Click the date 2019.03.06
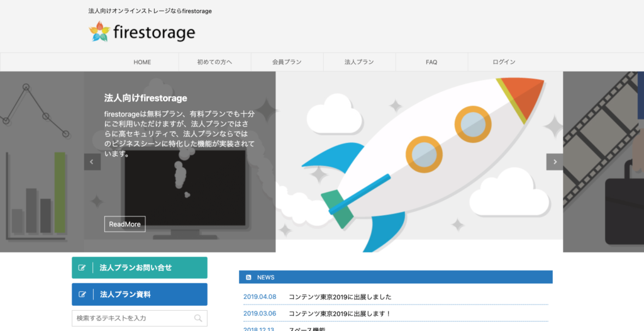 (x=260, y=314)
